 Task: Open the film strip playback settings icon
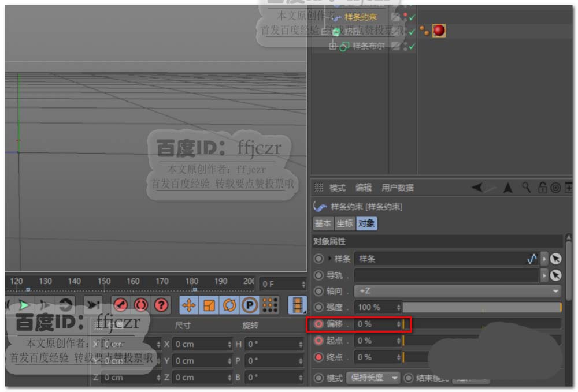tap(297, 305)
